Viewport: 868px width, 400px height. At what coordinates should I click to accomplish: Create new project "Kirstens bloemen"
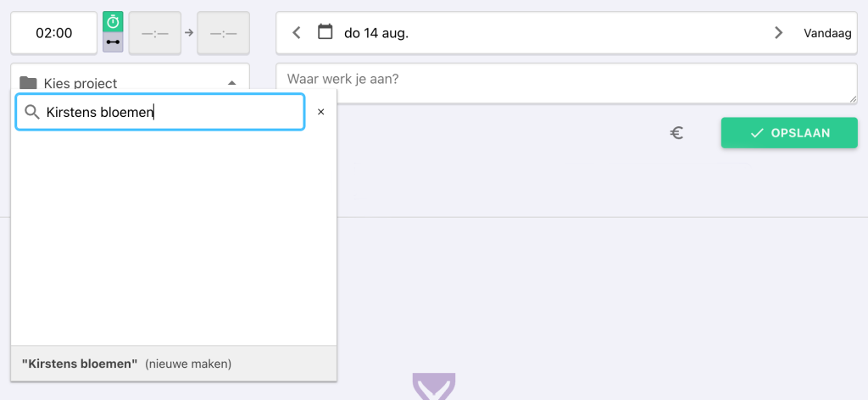click(127, 364)
